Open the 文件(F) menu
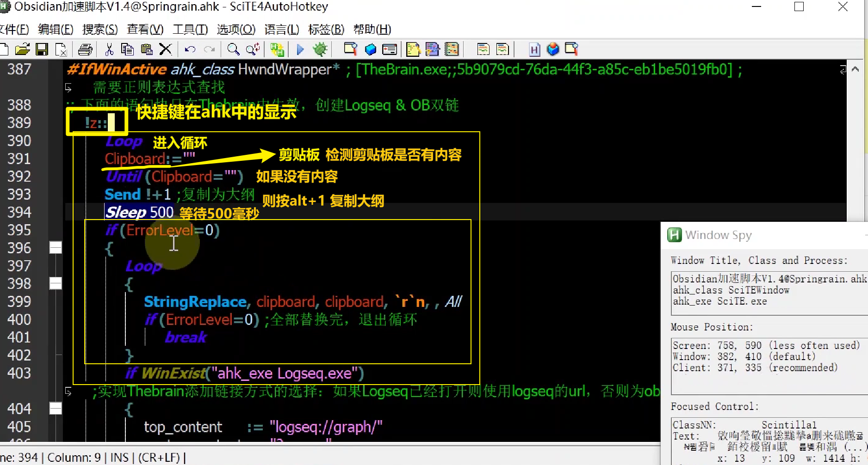Viewport: 868px width, 465px height. (14, 30)
